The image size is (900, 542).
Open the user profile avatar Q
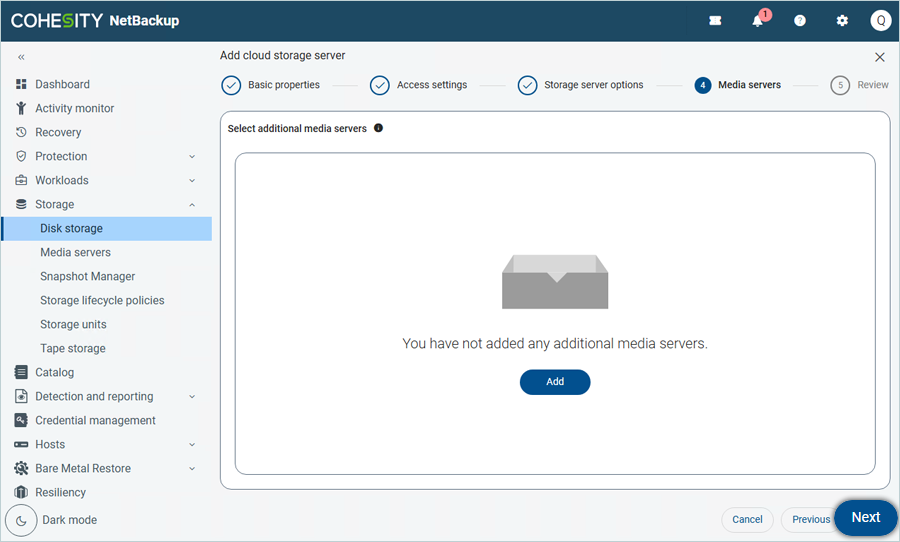coord(880,21)
